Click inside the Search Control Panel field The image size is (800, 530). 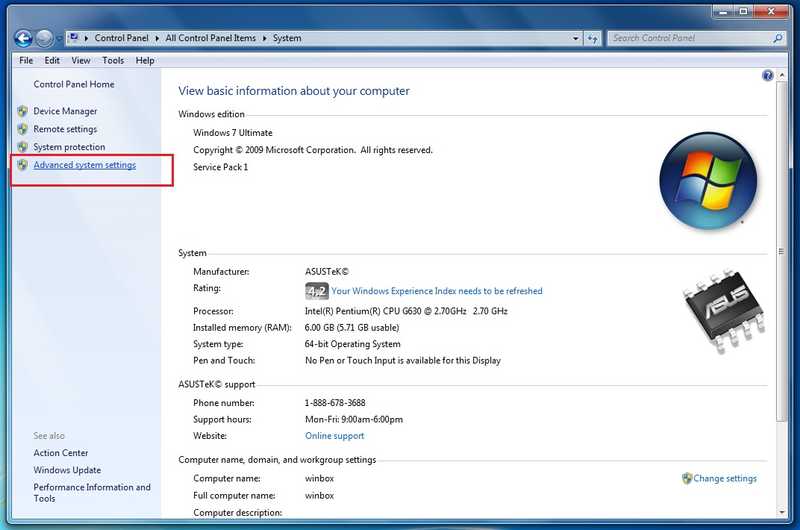click(690, 38)
